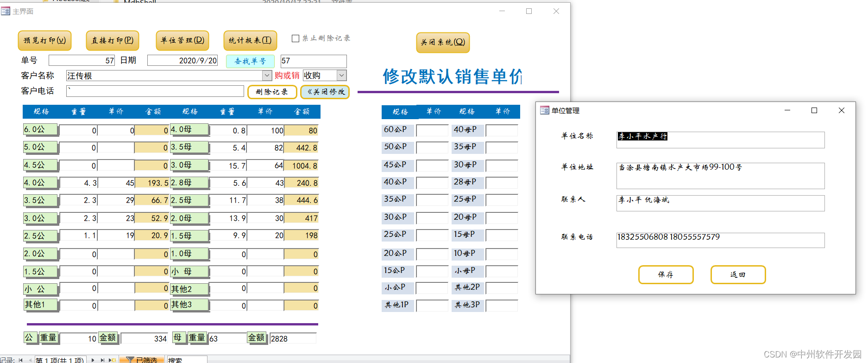Click the 6.0公 spec label

pyautogui.click(x=41, y=129)
